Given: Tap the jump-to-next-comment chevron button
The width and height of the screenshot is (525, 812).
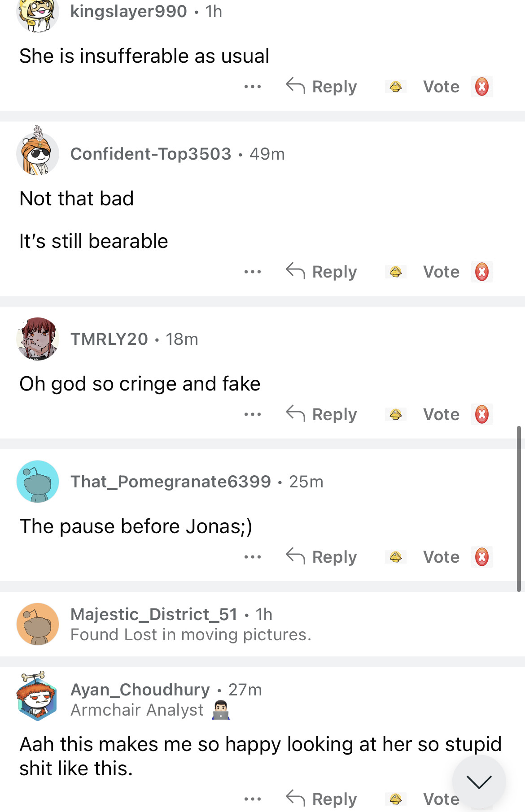Looking at the screenshot, I should point(479,782).
